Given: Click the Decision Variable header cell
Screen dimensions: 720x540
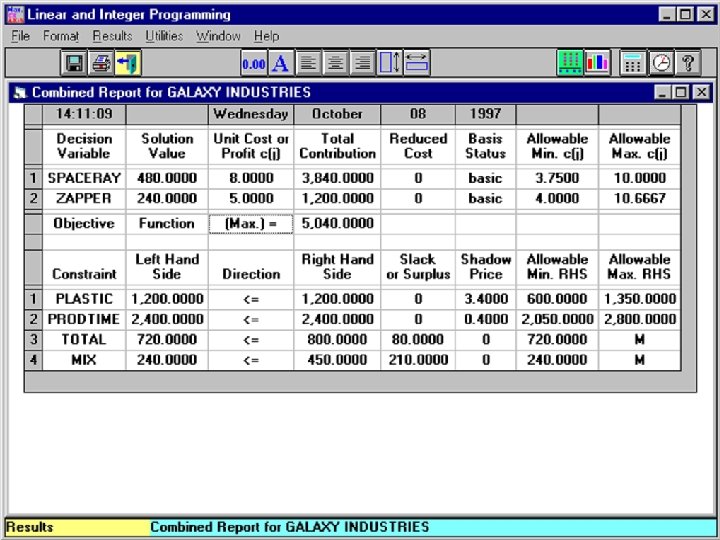Looking at the screenshot, I should tap(84, 146).
